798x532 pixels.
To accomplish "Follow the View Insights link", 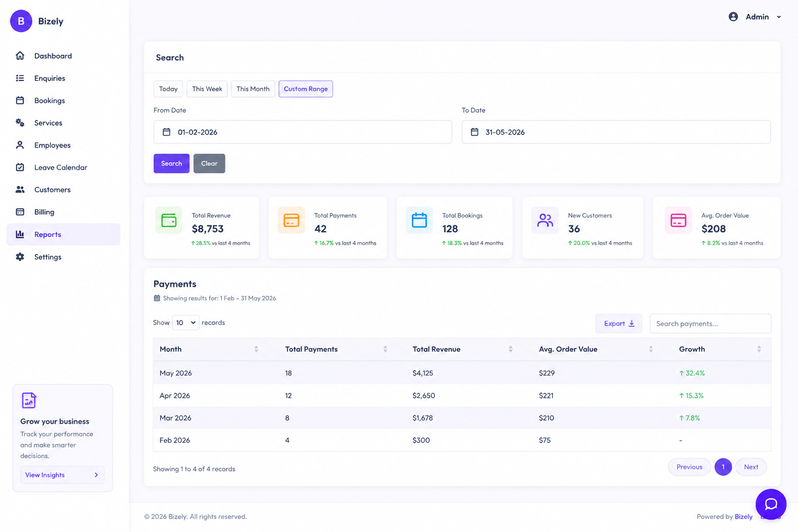I will click(x=62, y=475).
